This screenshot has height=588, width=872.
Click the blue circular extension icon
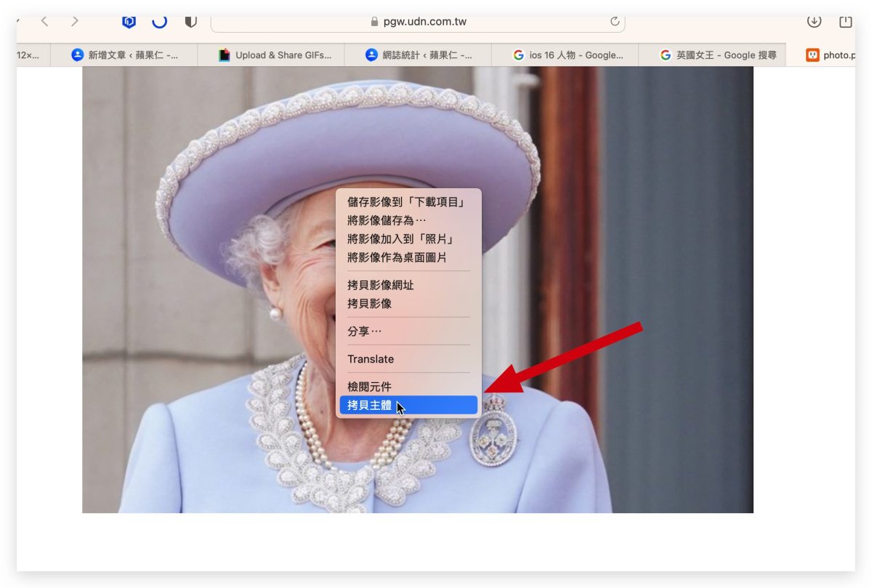[x=160, y=21]
